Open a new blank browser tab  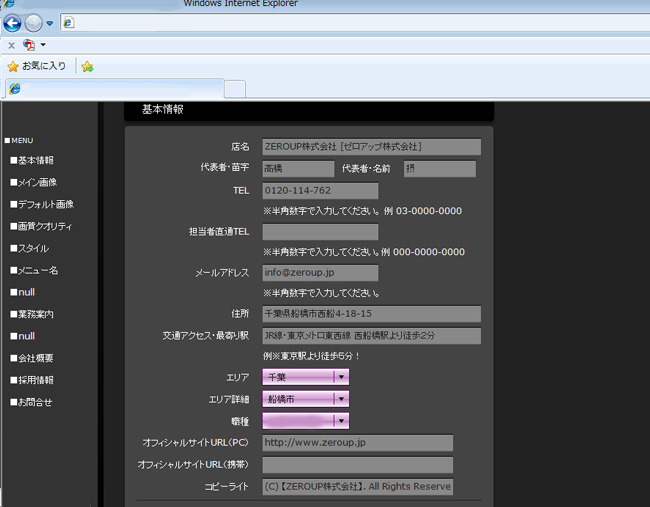point(235,89)
